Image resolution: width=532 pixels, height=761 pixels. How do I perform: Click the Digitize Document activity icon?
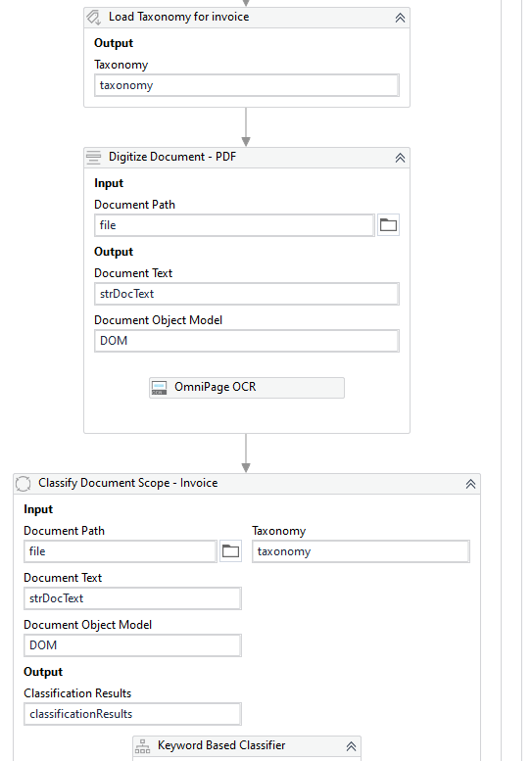point(93,158)
